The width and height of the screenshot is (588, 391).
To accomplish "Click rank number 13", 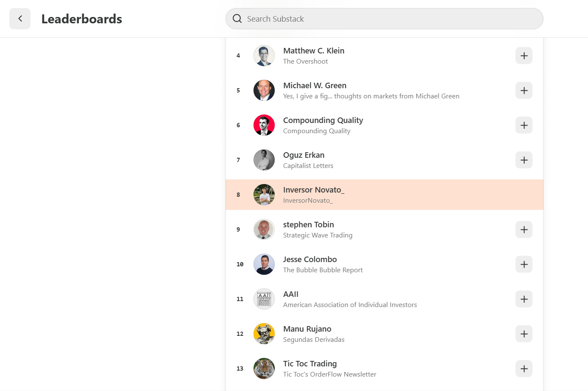I will pyautogui.click(x=240, y=369).
